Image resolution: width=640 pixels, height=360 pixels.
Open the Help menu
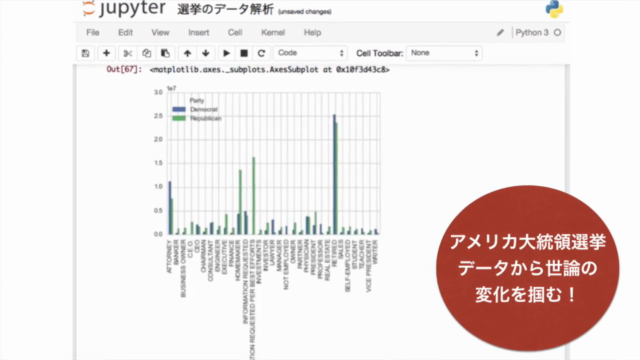pyautogui.click(x=313, y=33)
